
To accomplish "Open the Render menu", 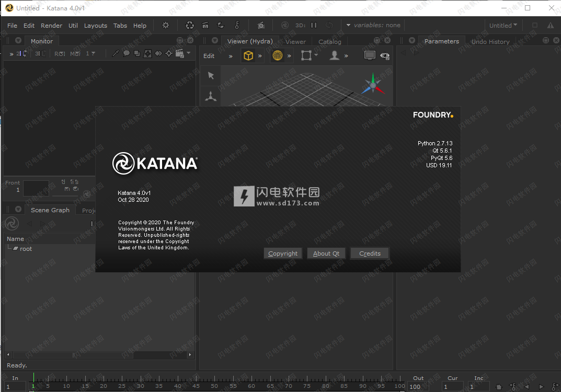I will [x=52, y=26].
